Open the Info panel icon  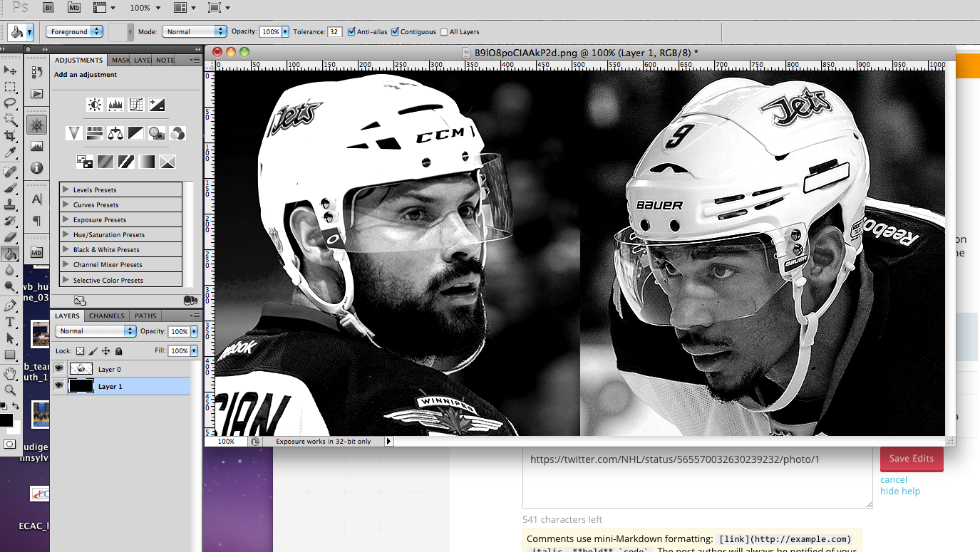[37, 168]
